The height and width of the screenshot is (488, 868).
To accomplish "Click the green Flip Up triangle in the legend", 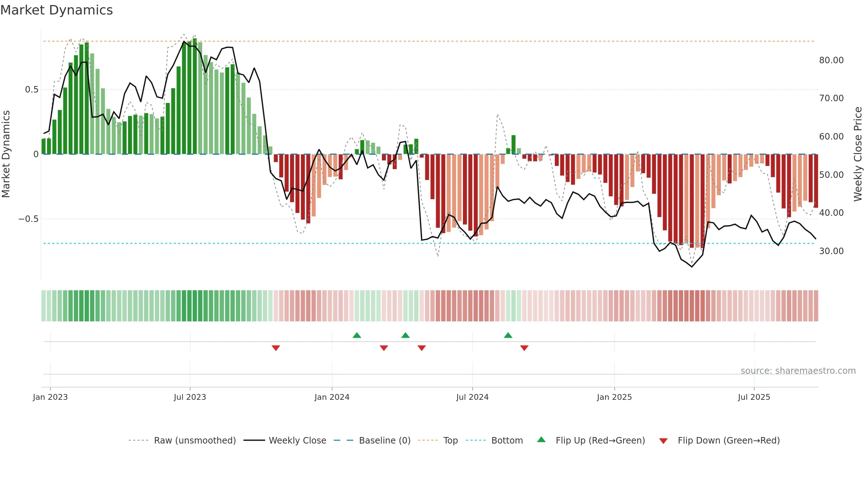I will (541, 440).
